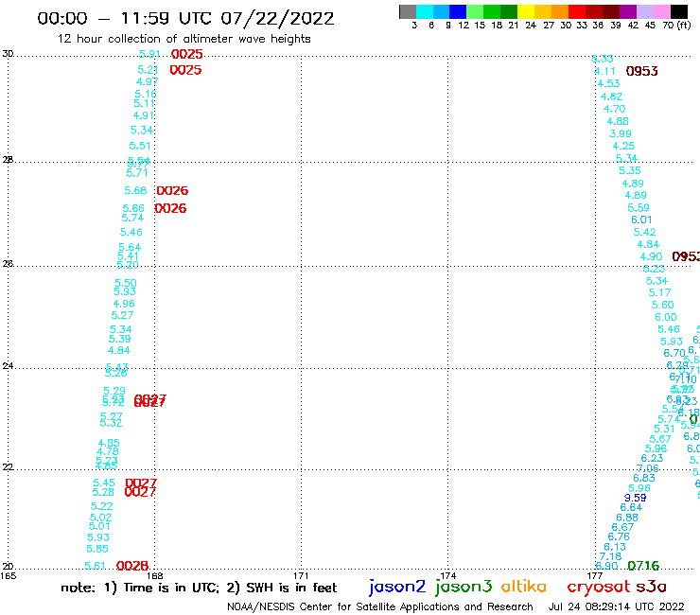Click the 6.13 wave height reading

pos(615,547)
